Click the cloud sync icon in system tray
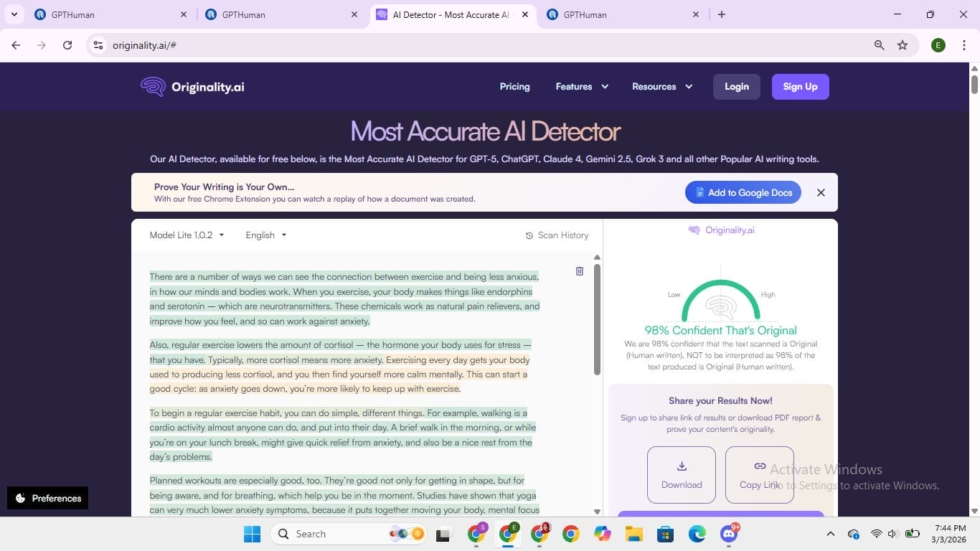 click(x=854, y=534)
